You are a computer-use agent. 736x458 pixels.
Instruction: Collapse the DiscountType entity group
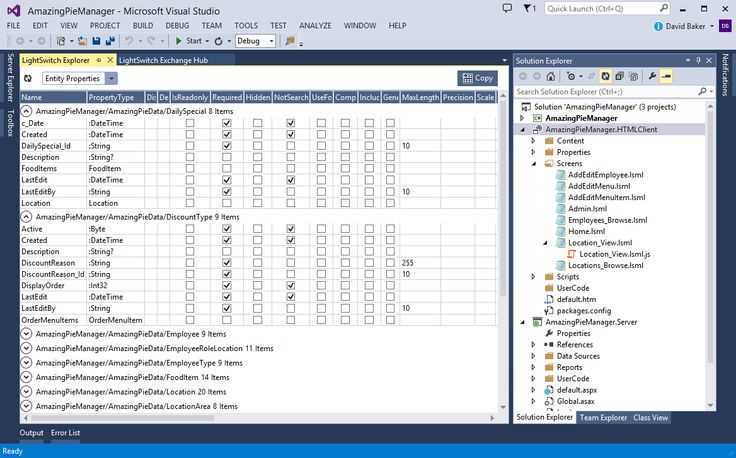tap(26, 217)
